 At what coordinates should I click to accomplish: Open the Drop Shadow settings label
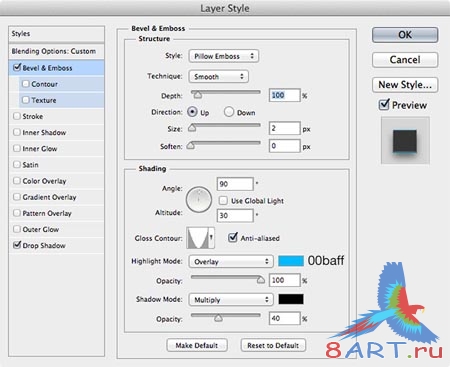coord(44,245)
